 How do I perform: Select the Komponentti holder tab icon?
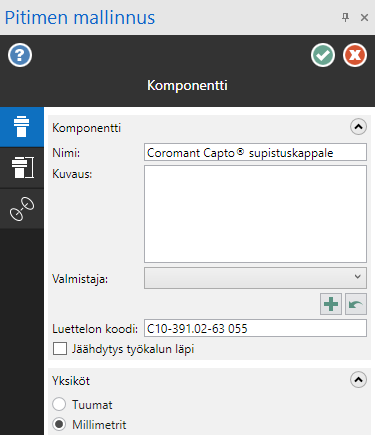pos(22,127)
